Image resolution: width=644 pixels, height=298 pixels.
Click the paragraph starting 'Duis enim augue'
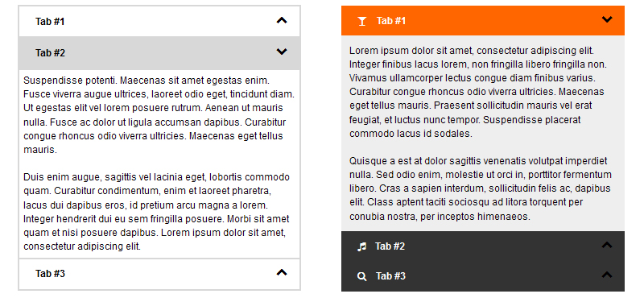157,212
